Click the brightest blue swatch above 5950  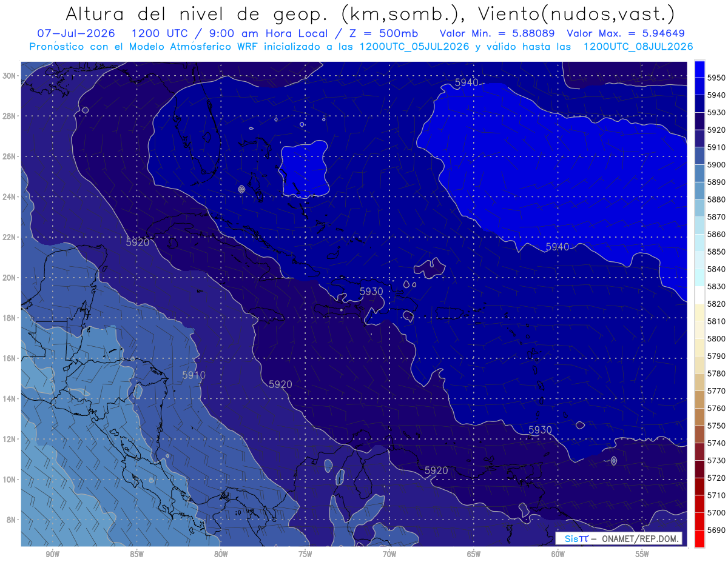[x=699, y=69]
